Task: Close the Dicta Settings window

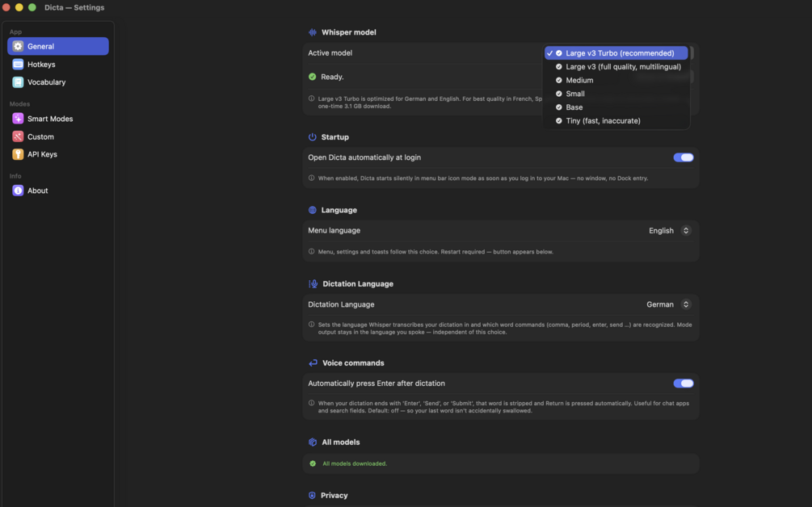Action: click(x=6, y=7)
